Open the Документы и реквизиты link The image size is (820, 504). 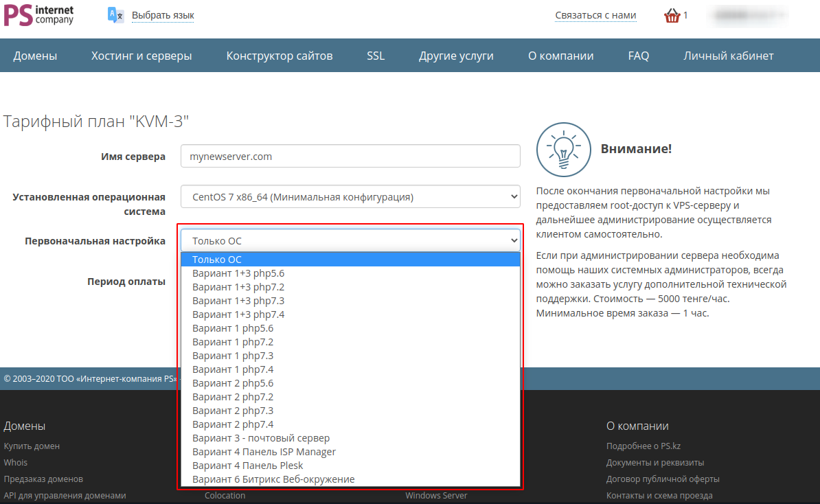tap(655, 462)
